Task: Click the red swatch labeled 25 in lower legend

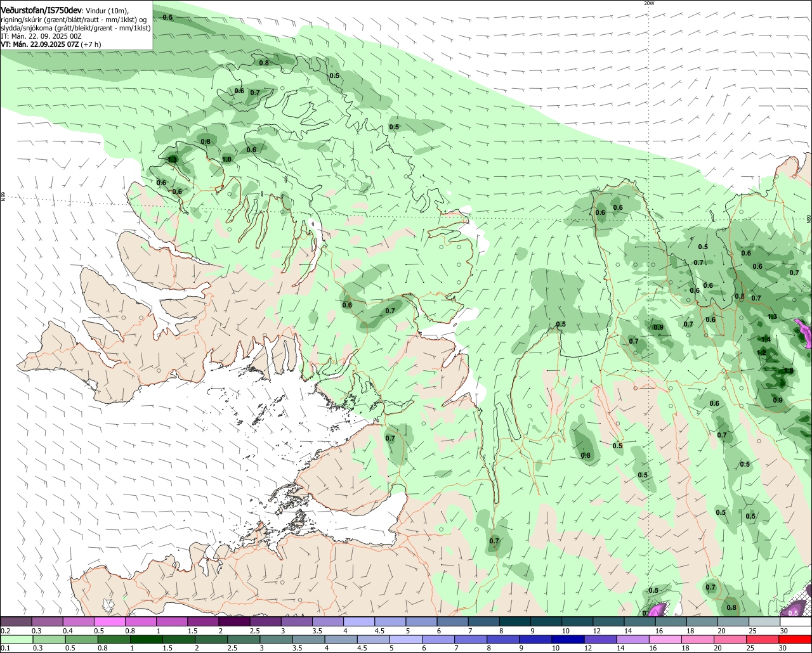Action: pos(764,640)
